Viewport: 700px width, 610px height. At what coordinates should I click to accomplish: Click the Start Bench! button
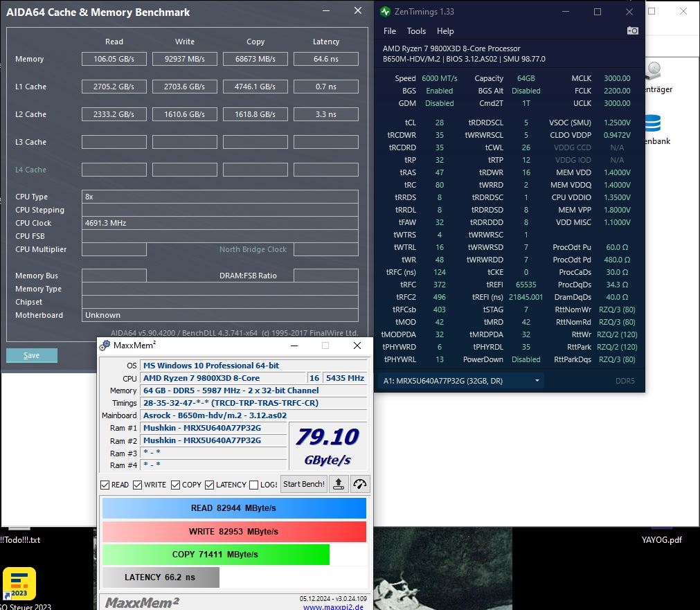pyautogui.click(x=304, y=484)
